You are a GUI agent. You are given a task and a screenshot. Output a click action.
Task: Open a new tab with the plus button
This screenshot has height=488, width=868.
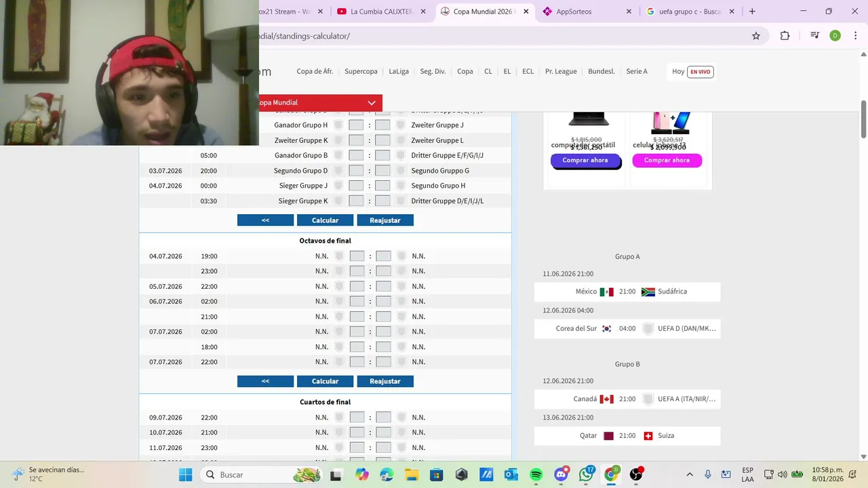pos(752,12)
